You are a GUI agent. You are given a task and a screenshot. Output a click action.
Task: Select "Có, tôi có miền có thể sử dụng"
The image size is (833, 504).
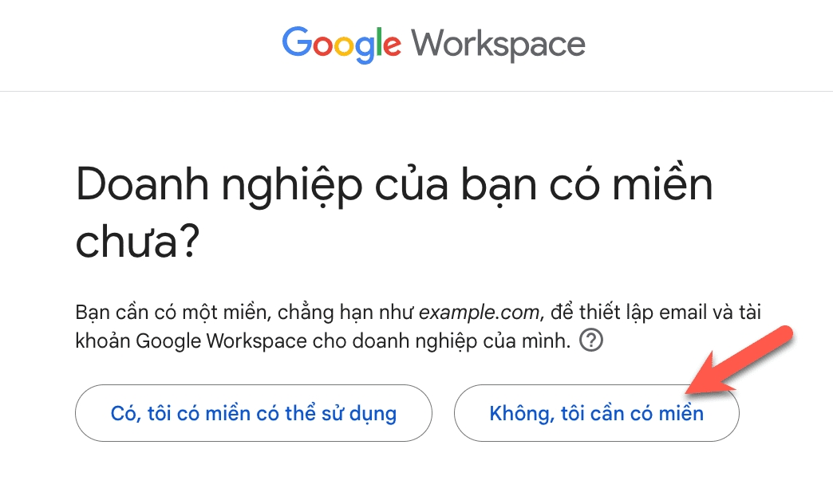[253, 413]
